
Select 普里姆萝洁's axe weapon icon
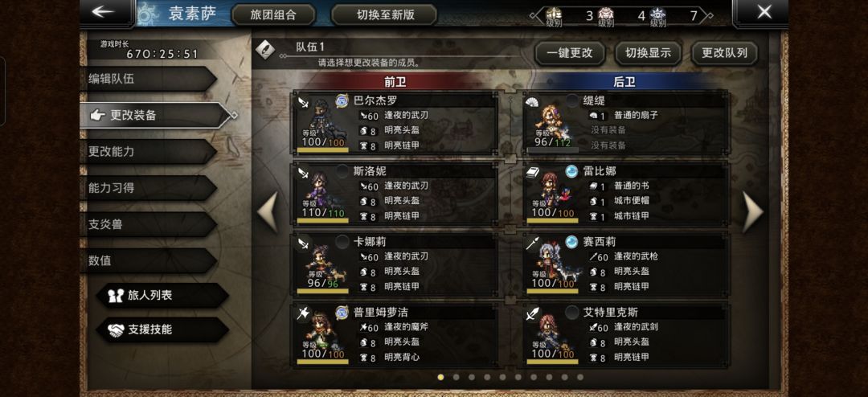coord(302,313)
